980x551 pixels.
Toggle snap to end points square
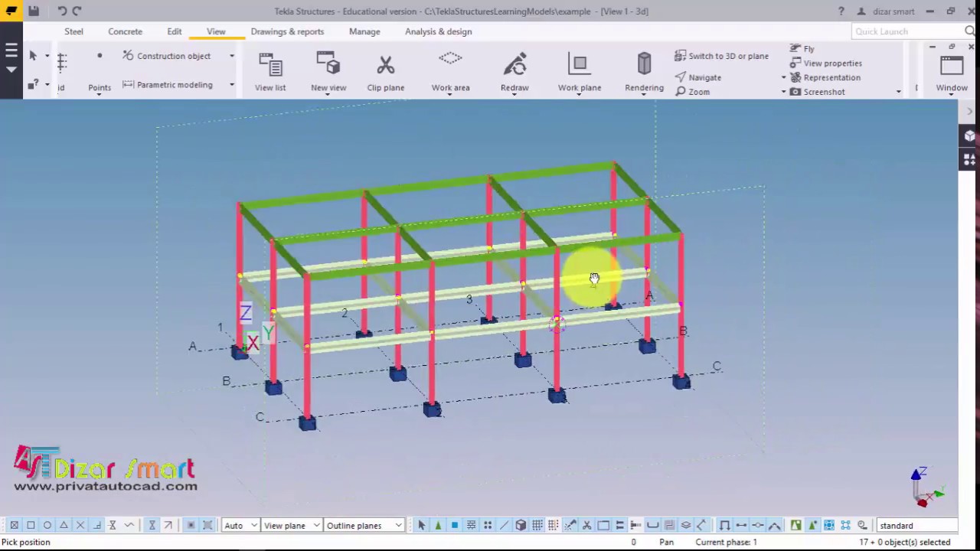31,525
